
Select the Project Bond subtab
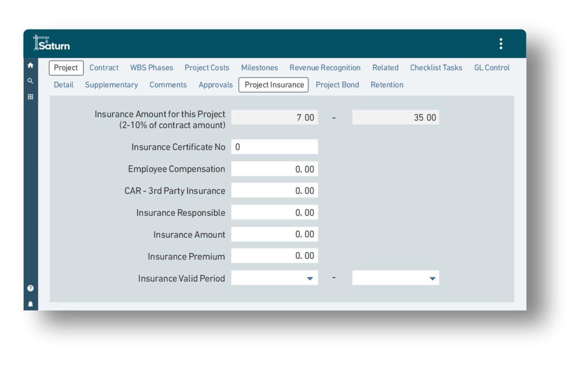click(x=337, y=85)
